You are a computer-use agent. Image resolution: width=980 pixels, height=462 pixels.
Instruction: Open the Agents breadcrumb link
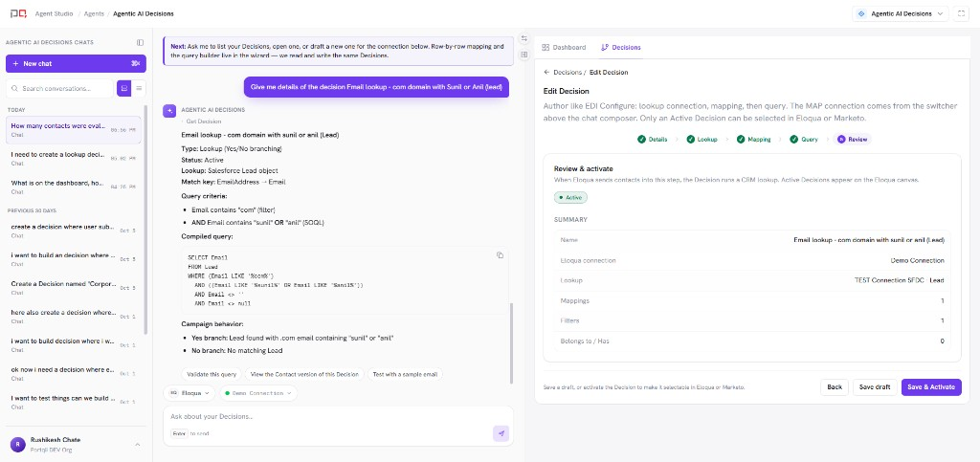click(95, 13)
